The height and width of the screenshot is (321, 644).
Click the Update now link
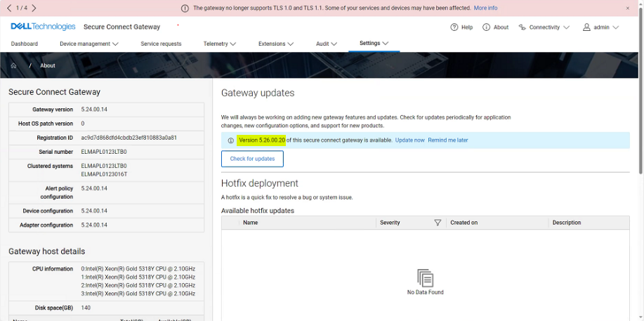tap(410, 140)
